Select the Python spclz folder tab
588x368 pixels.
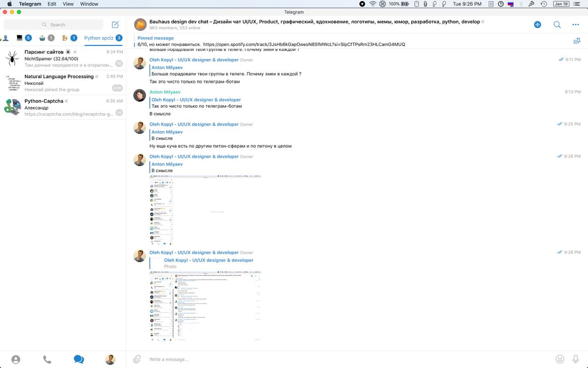pyautogui.click(x=103, y=38)
